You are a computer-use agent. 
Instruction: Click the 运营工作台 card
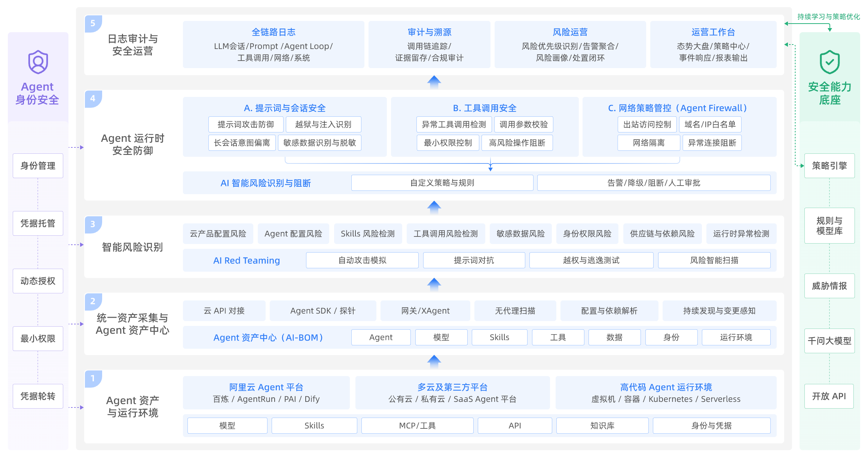point(713,45)
